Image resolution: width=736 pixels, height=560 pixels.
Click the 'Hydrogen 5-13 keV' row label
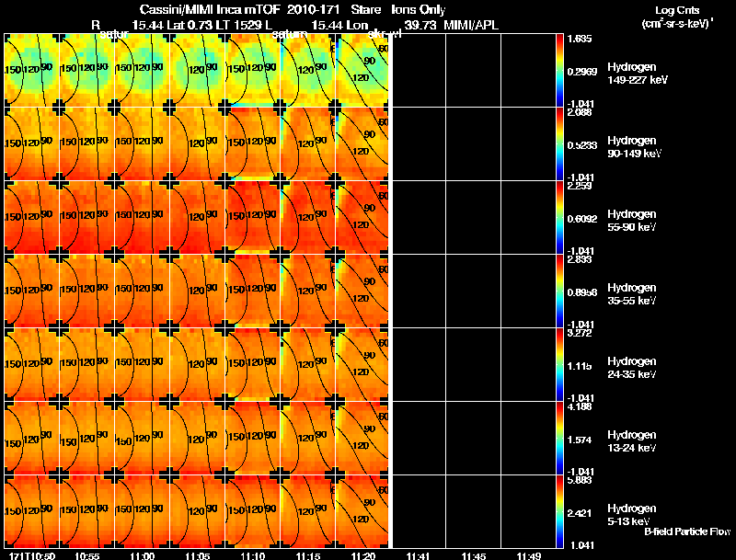pos(632,515)
